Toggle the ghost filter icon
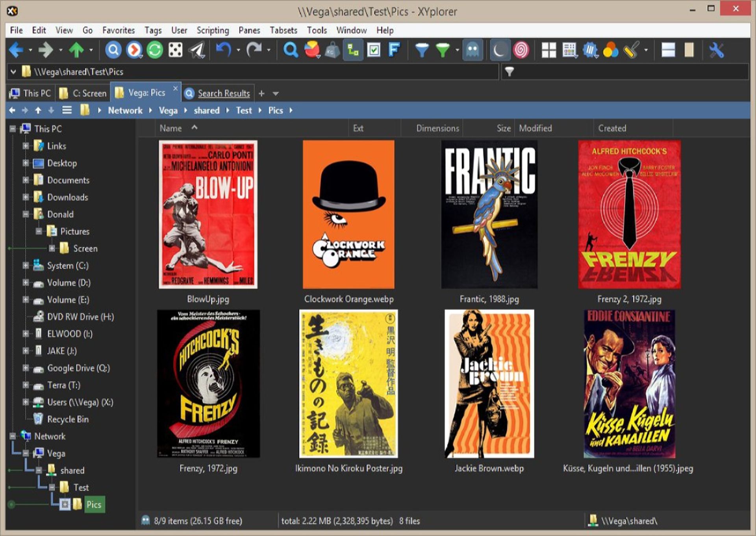 [x=472, y=50]
